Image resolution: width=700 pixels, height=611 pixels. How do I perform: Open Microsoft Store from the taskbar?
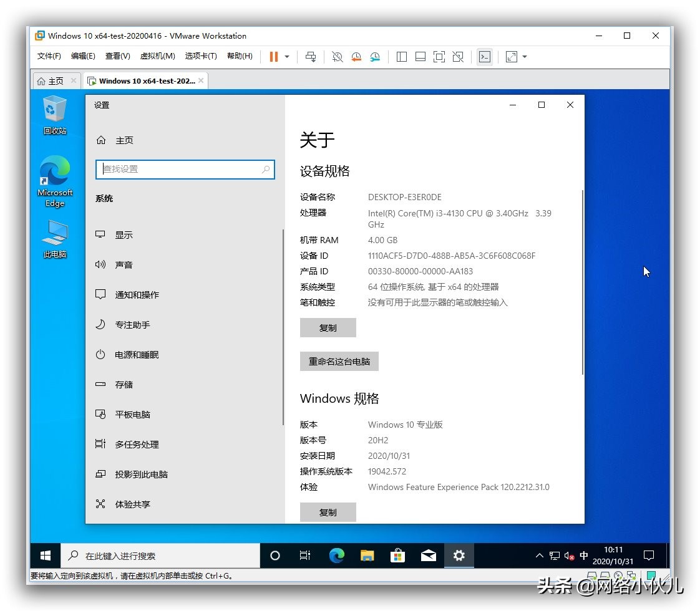tap(398, 556)
